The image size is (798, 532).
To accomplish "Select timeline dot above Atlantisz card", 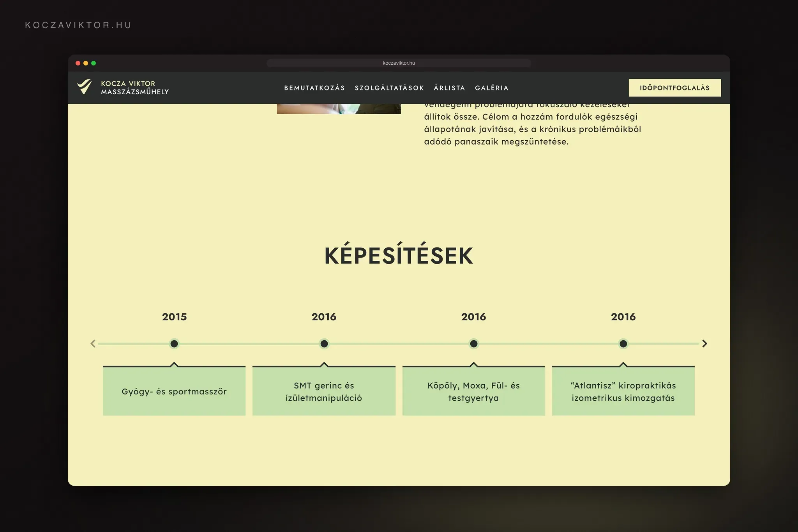I will click(623, 344).
